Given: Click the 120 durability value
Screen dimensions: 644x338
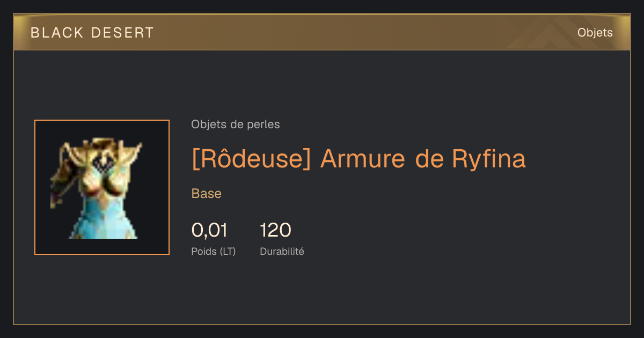Looking at the screenshot, I should point(275,230).
